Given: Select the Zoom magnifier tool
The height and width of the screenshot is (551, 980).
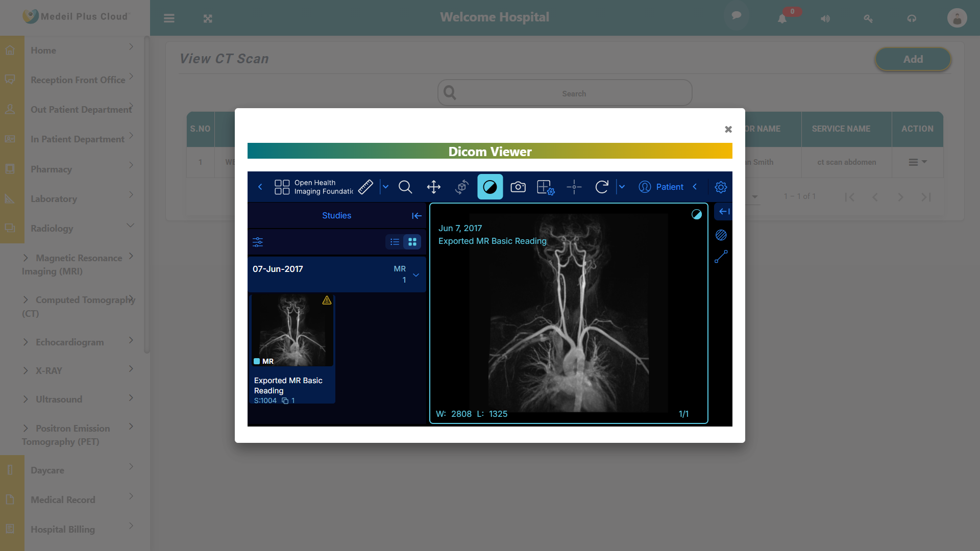Looking at the screenshot, I should click(x=405, y=187).
